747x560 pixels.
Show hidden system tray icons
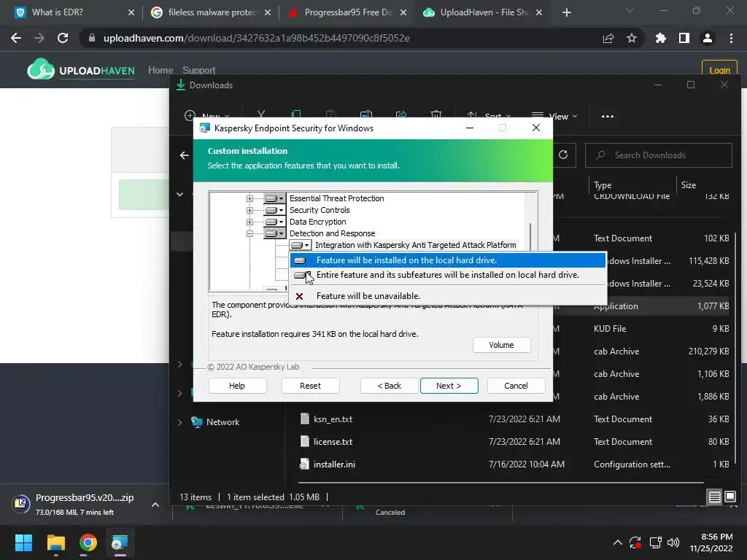617,542
